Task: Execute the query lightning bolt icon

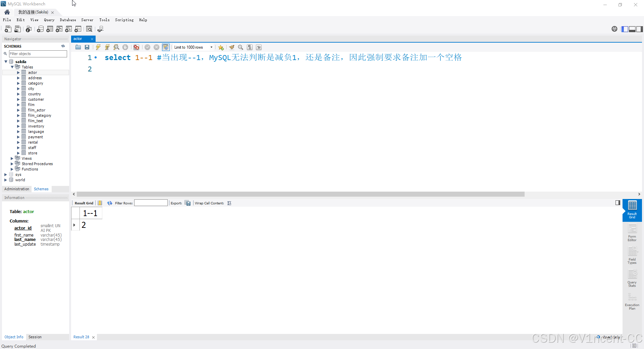Action: pos(98,47)
